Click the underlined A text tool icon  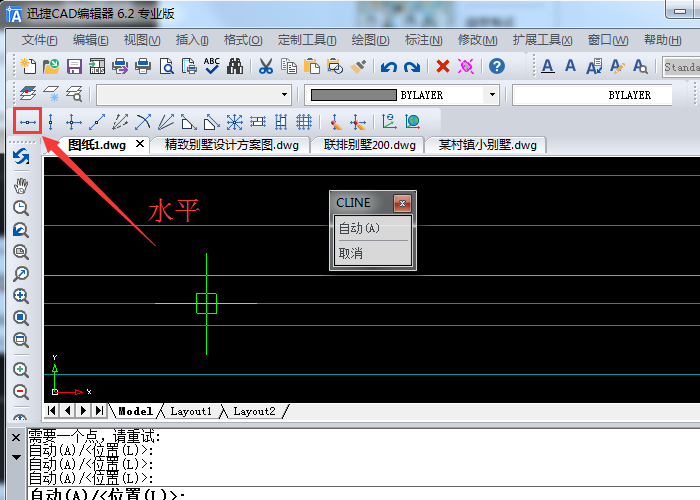(x=548, y=66)
